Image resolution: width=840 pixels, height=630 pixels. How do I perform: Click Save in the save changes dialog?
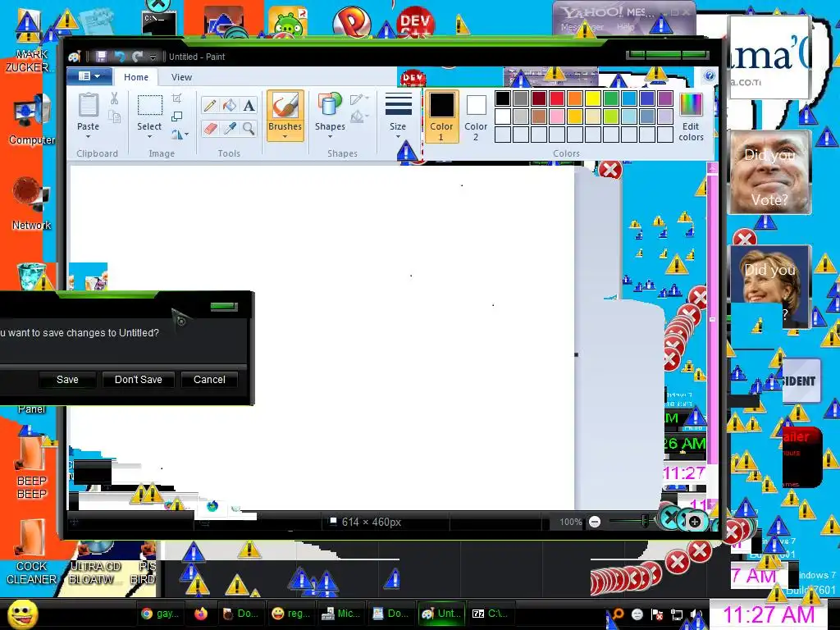[67, 379]
